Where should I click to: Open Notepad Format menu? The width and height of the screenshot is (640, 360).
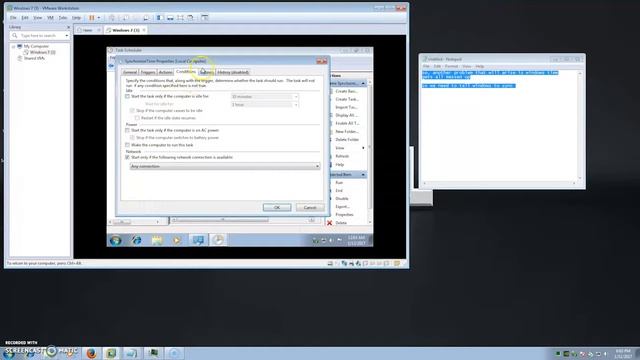click(x=451, y=66)
